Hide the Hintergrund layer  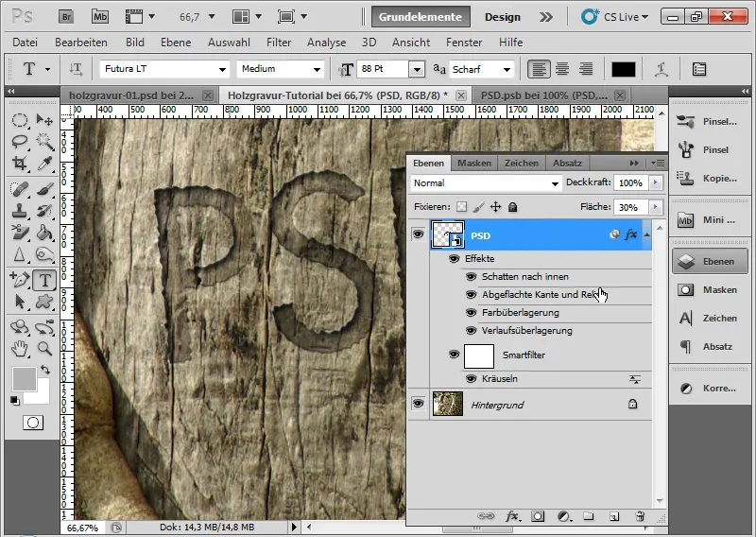tap(418, 404)
